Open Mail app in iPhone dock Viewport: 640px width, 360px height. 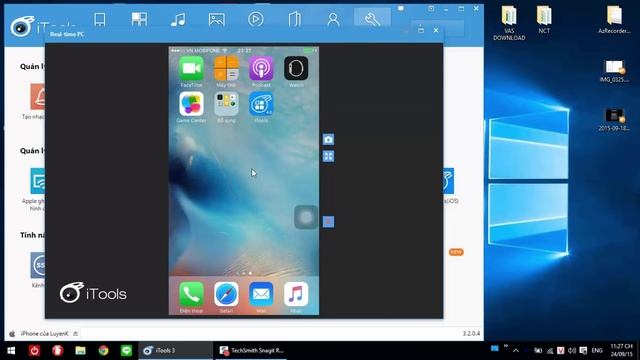tap(261, 294)
